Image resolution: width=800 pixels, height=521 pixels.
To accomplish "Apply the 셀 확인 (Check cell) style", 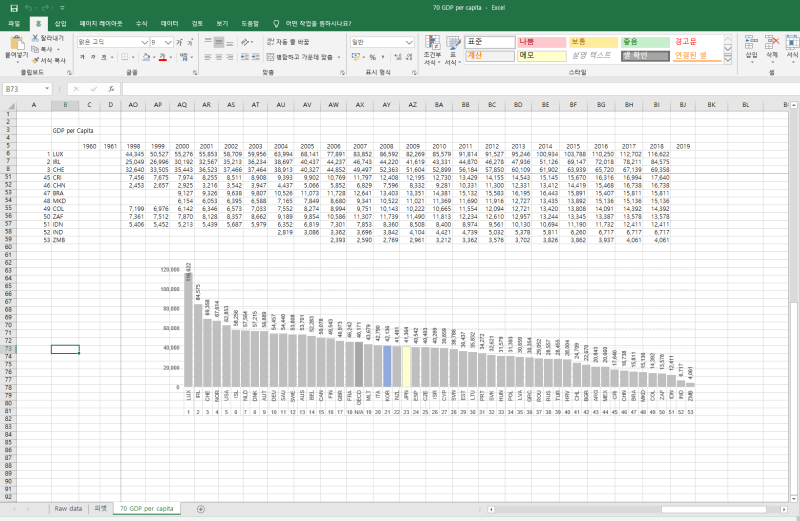I will [645, 56].
